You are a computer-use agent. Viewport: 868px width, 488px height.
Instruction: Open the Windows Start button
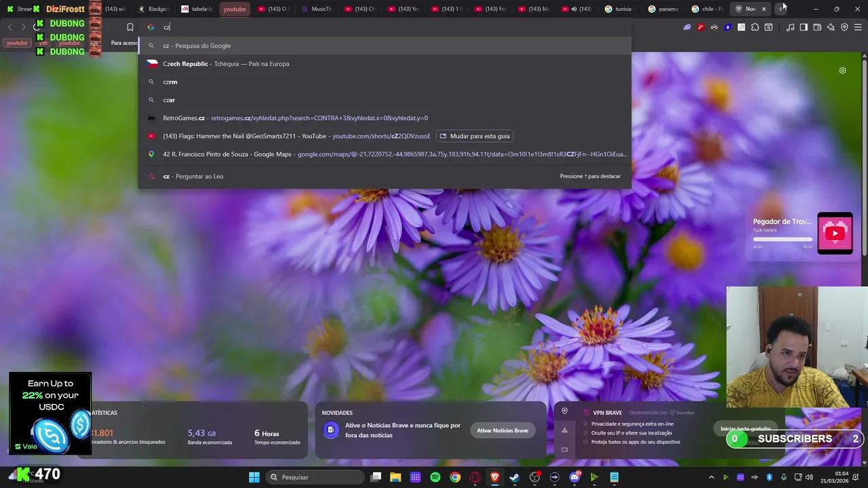click(x=254, y=477)
